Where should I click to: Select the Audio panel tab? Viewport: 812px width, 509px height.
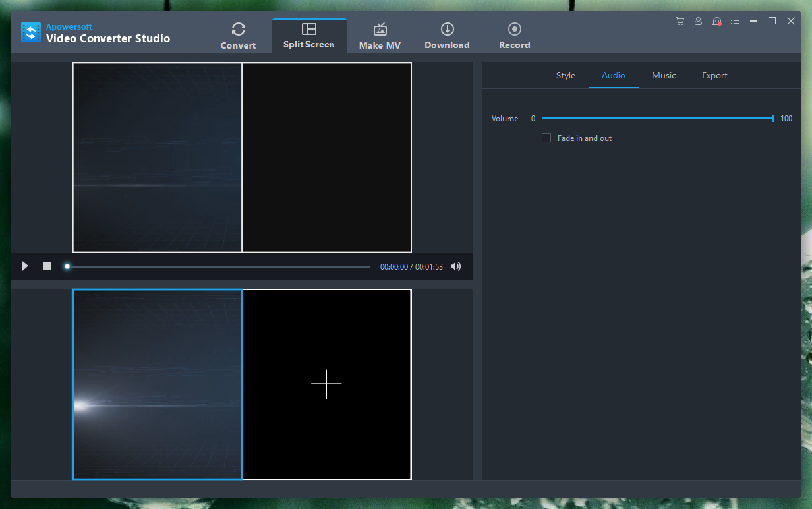[614, 76]
